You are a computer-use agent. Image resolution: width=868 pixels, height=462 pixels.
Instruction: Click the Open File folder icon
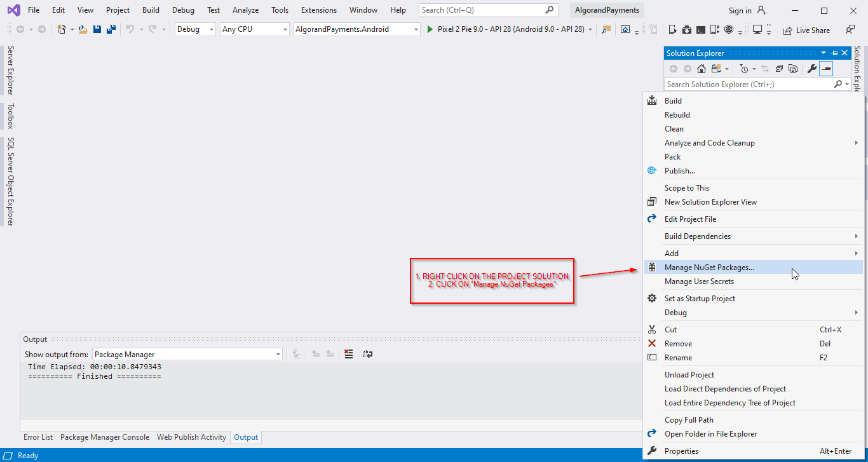pos(83,29)
